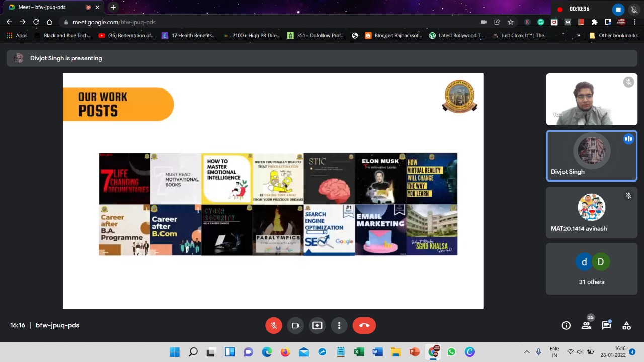The image size is (644, 362).
Task: Open the chat with everyone panel
Action: pyautogui.click(x=606, y=325)
